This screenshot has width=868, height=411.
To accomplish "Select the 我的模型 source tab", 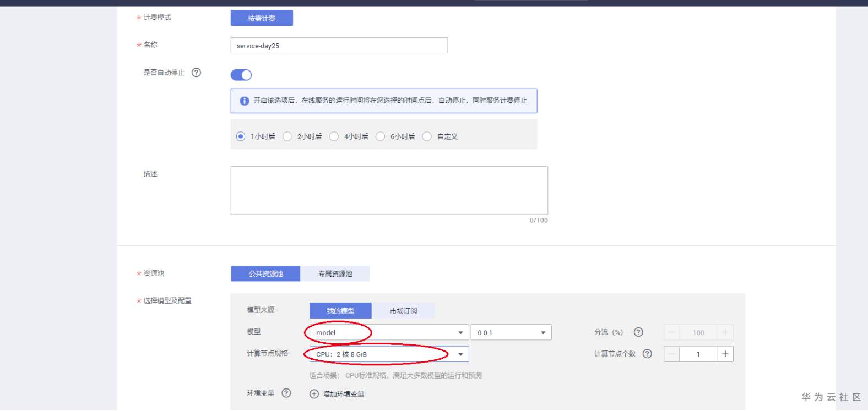I will (x=340, y=311).
